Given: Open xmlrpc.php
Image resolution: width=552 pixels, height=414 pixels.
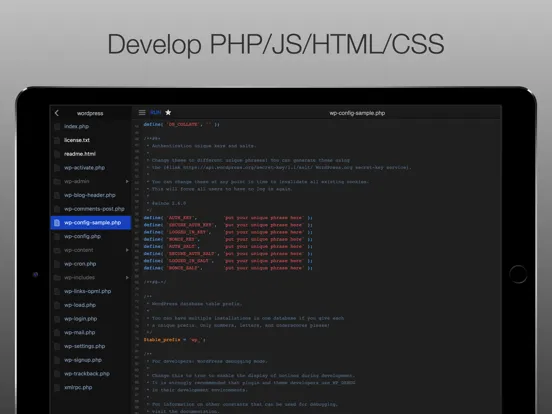Looking at the screenshot, I should (91, 387).
